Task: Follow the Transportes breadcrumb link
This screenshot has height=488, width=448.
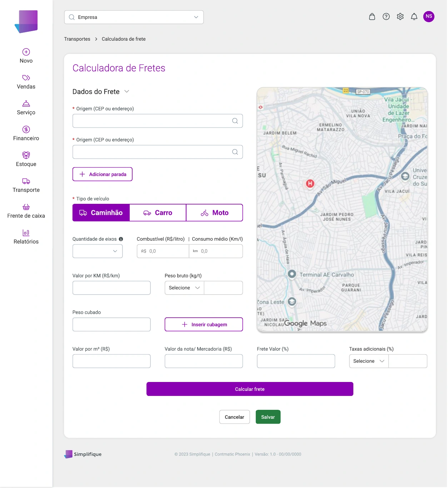Action: click(77, 39)
